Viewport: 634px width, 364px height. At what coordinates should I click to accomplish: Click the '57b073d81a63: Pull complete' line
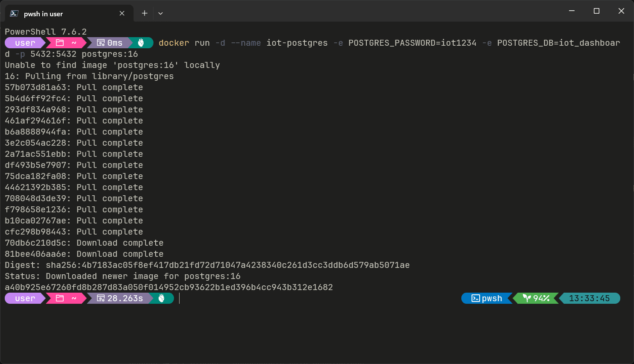click(x=74, y=87)
